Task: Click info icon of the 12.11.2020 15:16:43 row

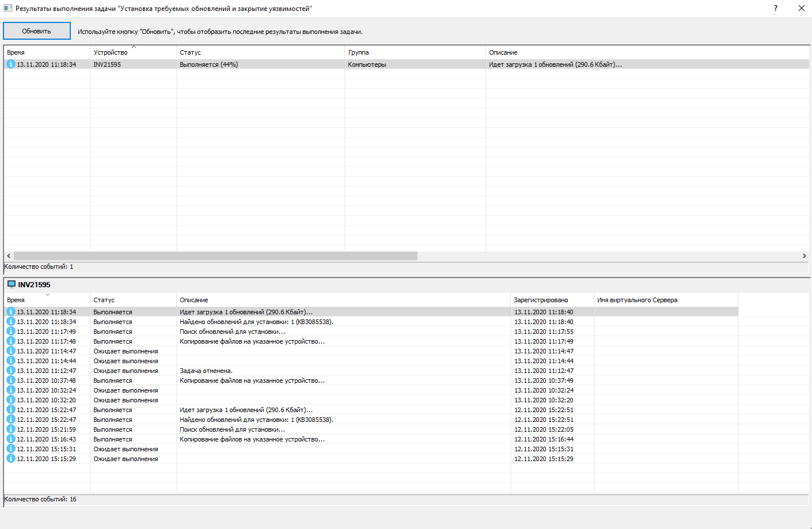Action: 10,439
